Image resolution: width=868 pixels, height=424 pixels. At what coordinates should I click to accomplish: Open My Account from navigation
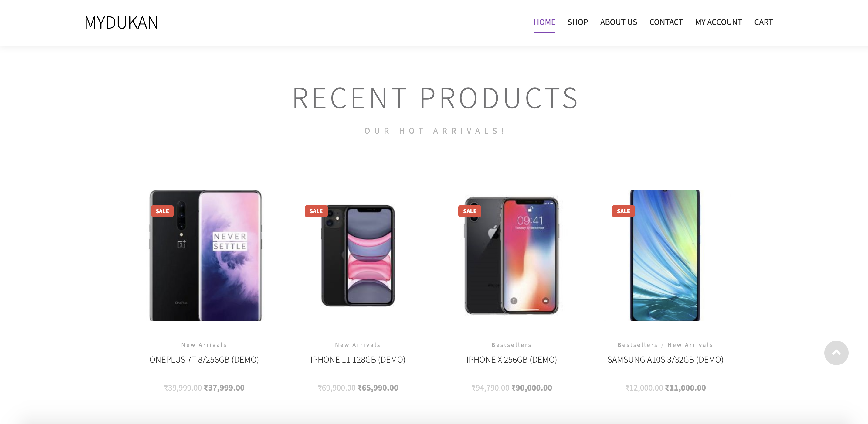pos(718,22)
